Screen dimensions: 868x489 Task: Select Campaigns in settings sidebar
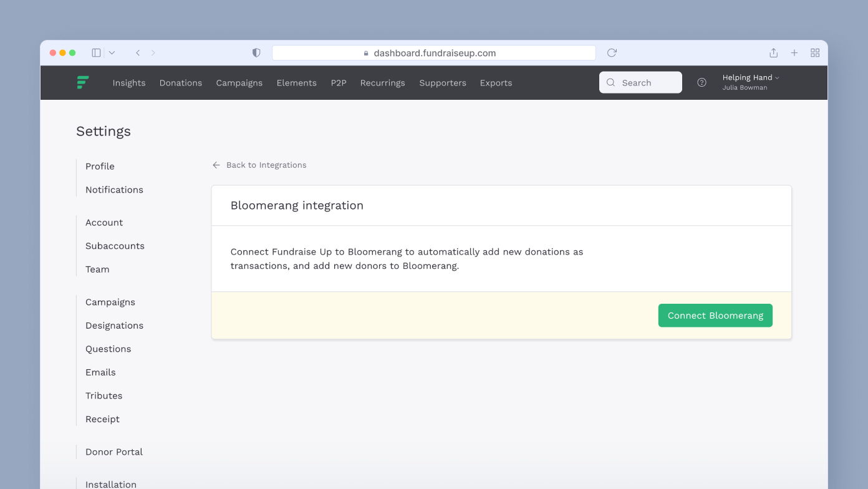(x=110, y=303)
